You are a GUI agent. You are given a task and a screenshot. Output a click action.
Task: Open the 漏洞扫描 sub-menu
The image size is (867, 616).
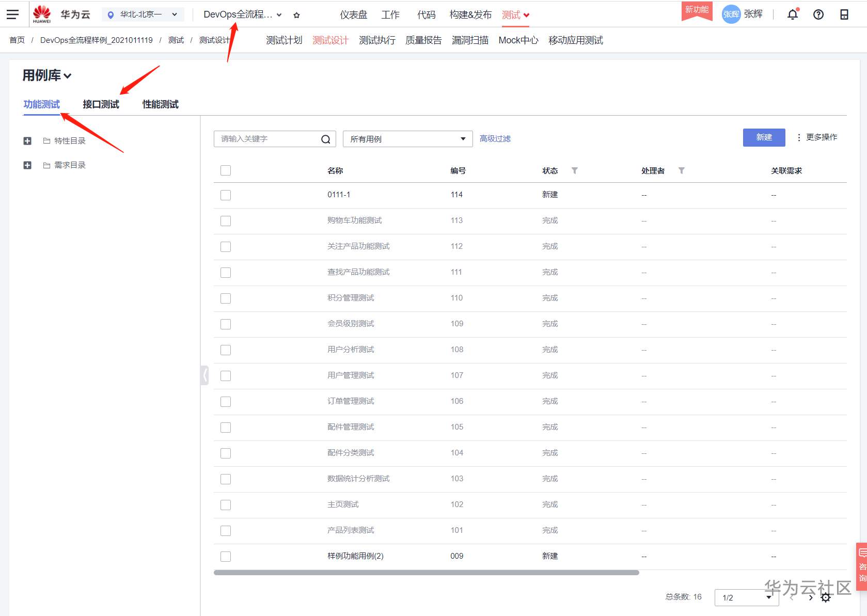tap(470, 40)
